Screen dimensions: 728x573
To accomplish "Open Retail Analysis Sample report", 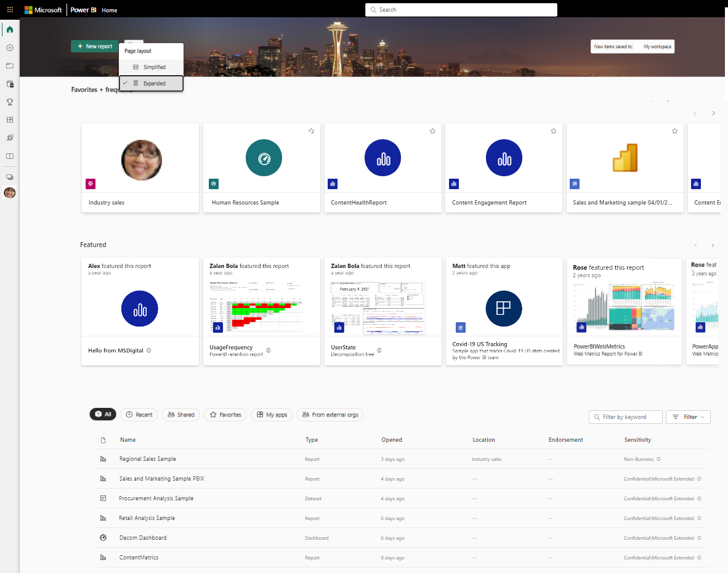I will tap(147, 518).
